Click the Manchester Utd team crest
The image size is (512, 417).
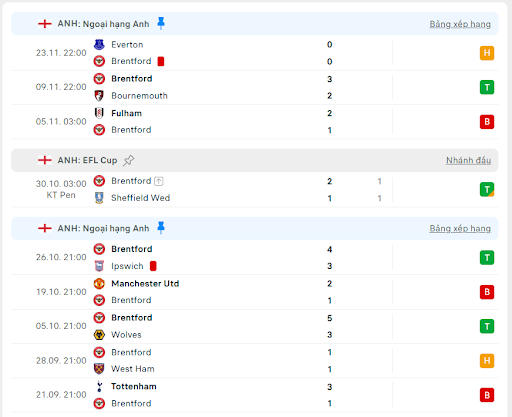coord(99,283)
